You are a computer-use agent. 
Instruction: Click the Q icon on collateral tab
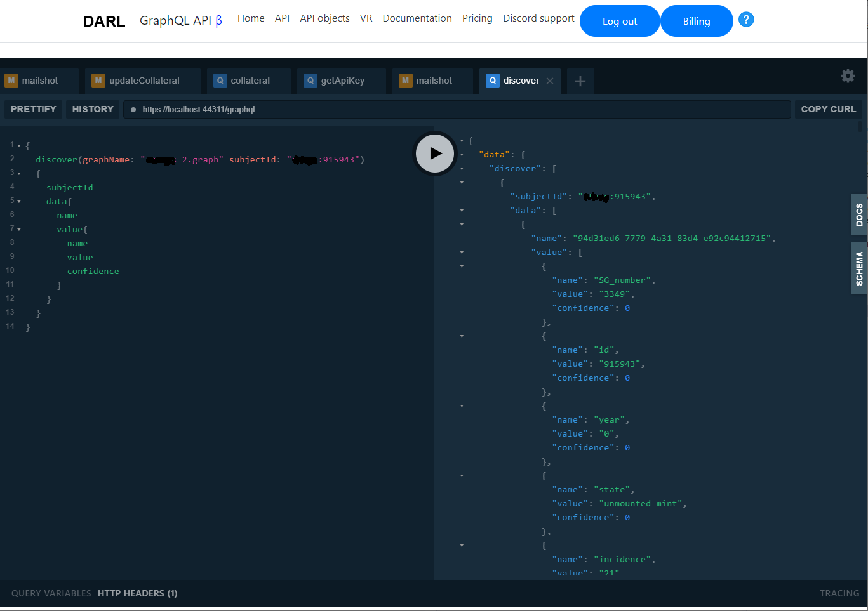(x=220, y=81)
